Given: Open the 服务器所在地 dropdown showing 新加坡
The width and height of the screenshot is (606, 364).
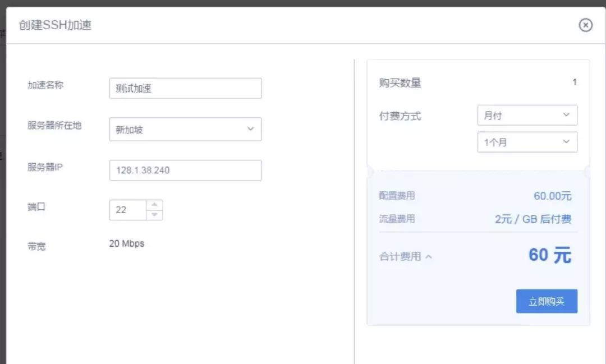Looking at the screenshot, I should (185, 129).
